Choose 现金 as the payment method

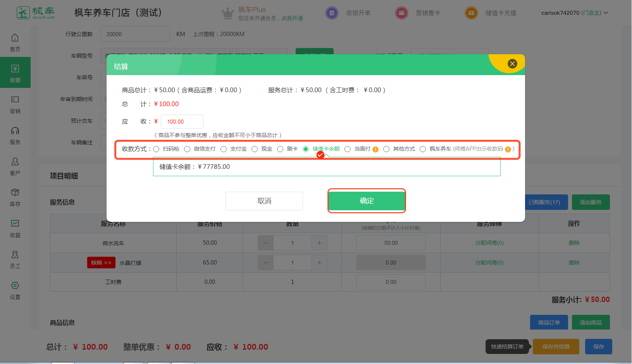(x=255, y=149)
